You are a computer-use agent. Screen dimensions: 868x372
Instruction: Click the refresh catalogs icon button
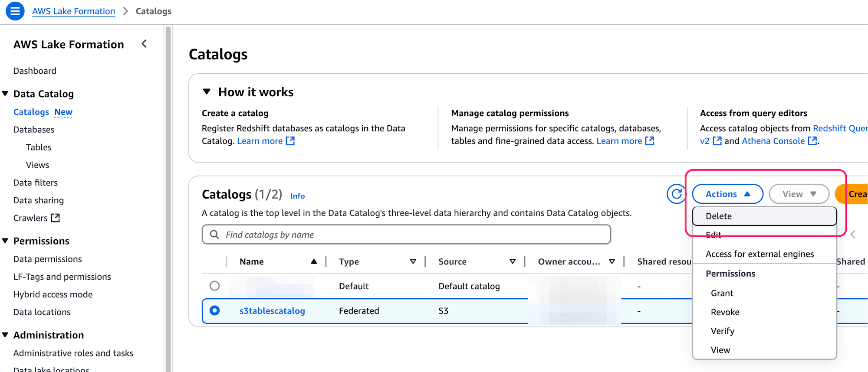pos(676,194)
